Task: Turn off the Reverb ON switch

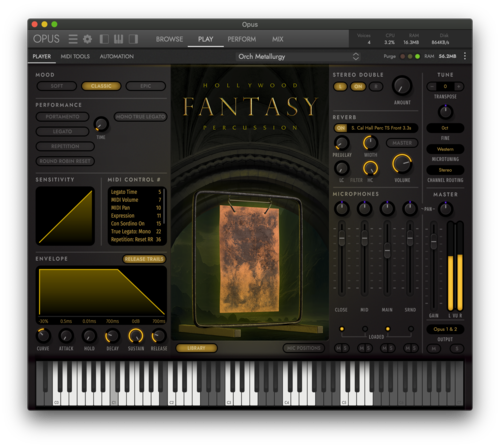Action: coord(340,128)
